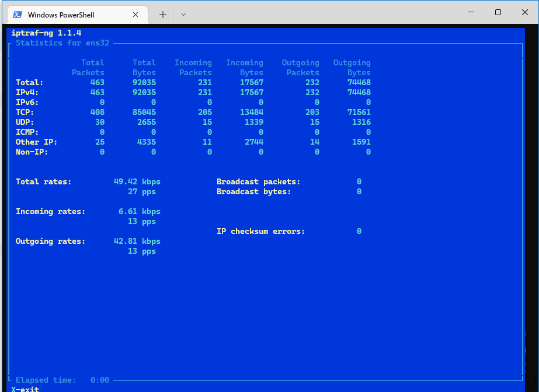This screenshot has height=392, width=539.
Task: Click the IPv4 row label
Action: (27, 92)
